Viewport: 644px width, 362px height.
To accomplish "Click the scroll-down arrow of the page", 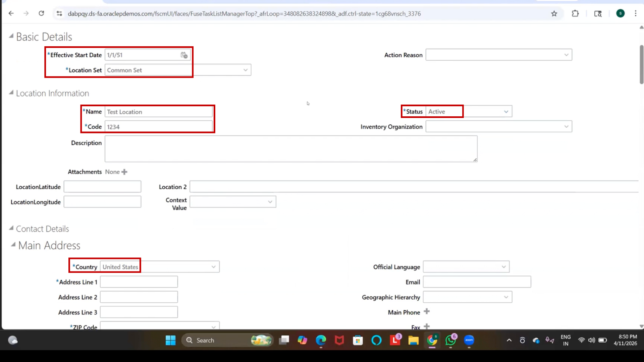I will 641,326.
